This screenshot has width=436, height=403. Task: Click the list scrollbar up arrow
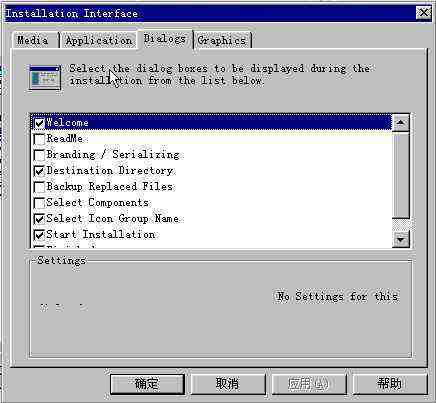(401, 123)
